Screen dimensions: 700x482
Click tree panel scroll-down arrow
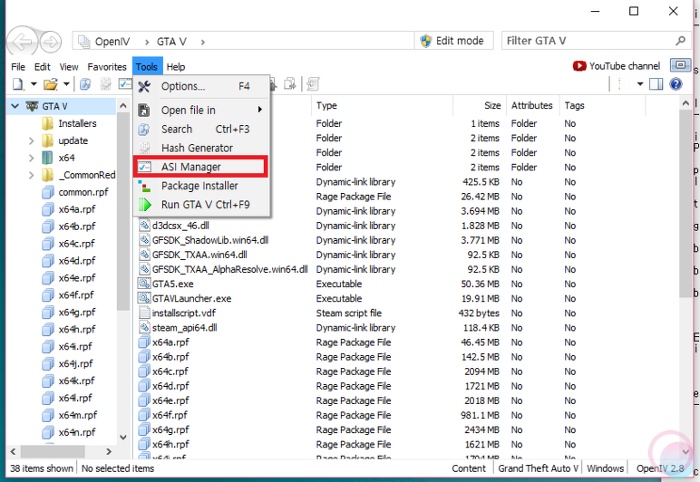coord(123,437)
